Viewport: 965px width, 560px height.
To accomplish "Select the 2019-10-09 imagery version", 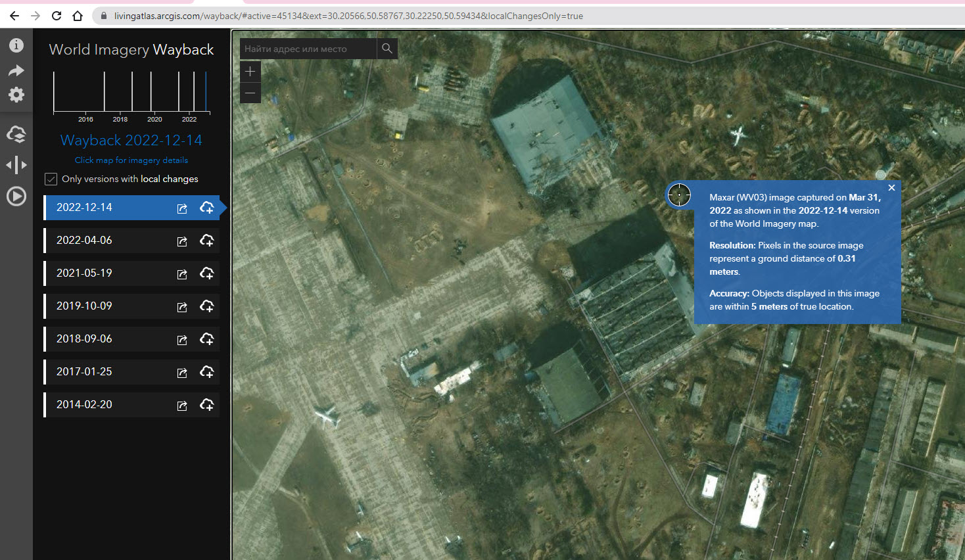I will coord(84,306).
